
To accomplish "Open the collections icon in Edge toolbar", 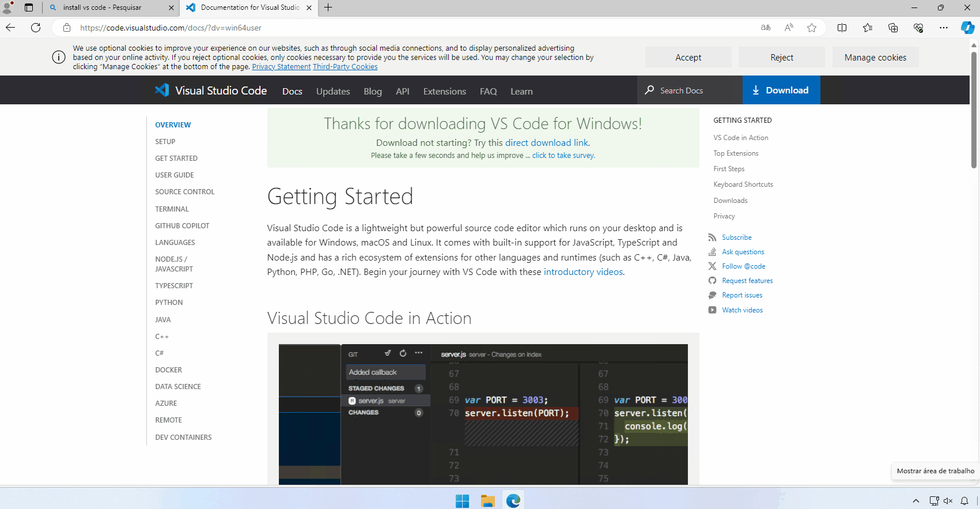I will (x=893, y=28).
